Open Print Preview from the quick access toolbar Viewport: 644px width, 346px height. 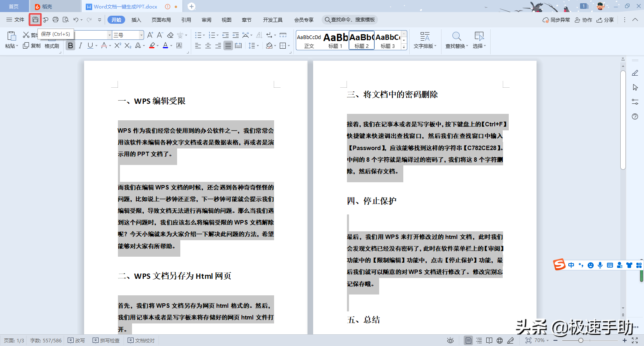click(x=66, y=20)
